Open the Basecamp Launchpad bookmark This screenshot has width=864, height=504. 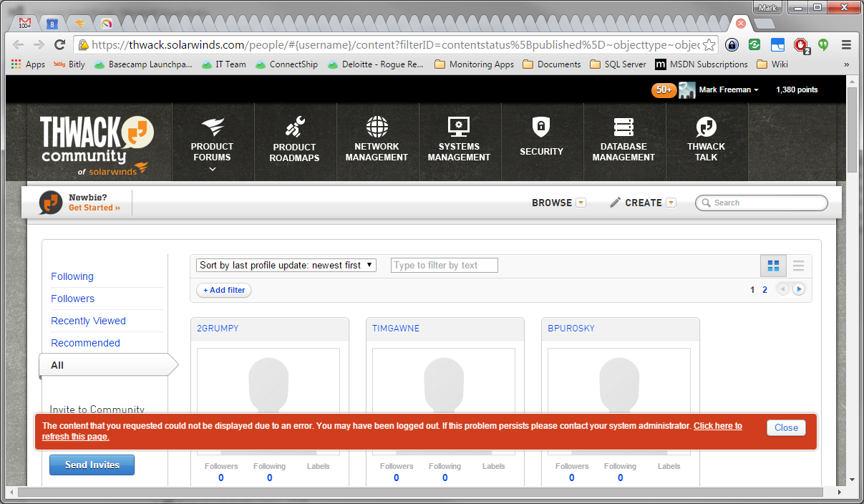point(143,64)
